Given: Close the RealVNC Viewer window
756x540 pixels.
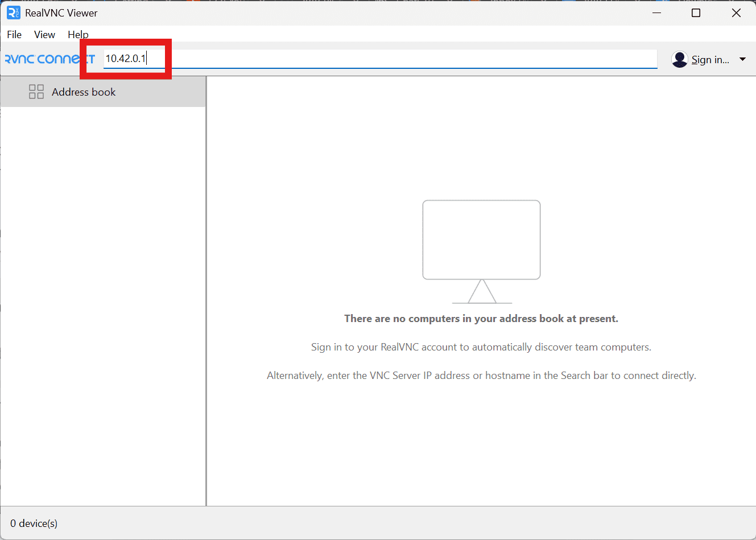Looking at the screenshot, I should click(x=736, y=13).
